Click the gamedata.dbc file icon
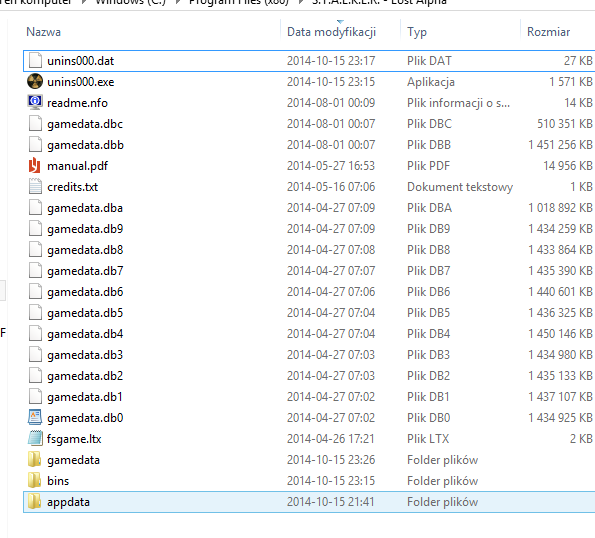 35,124
